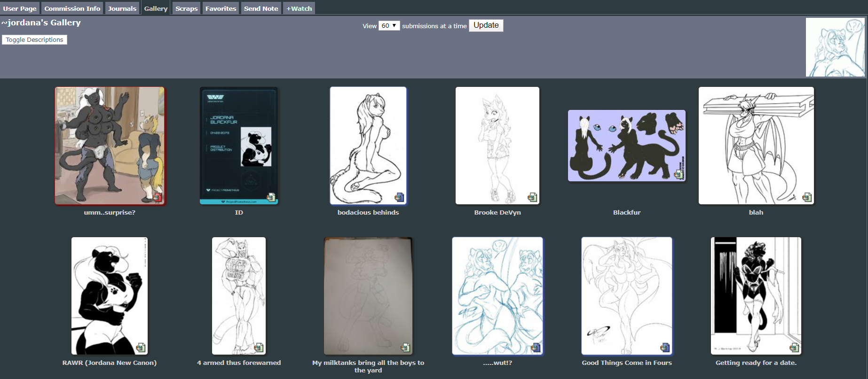Viewport: 868px width, 379px height.
Task: Click the Update button
Action: click(x=486, y=25)
